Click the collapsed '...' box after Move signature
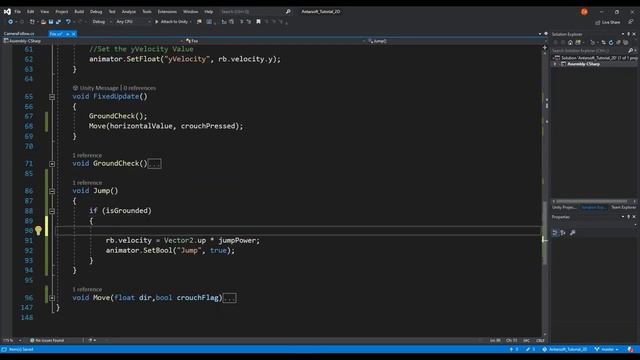The image size is (640, 360). [x=230, y=298]
